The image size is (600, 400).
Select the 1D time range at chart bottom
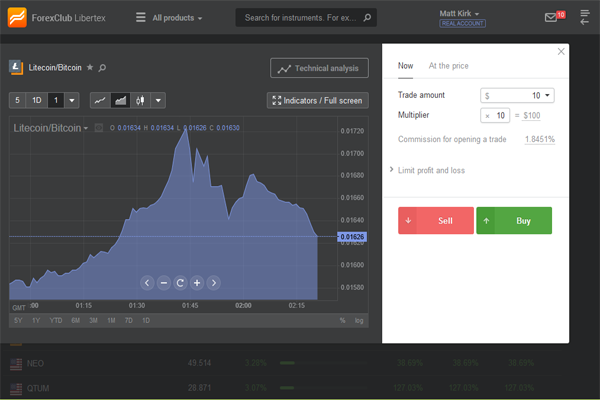click(x=146, y=320)
